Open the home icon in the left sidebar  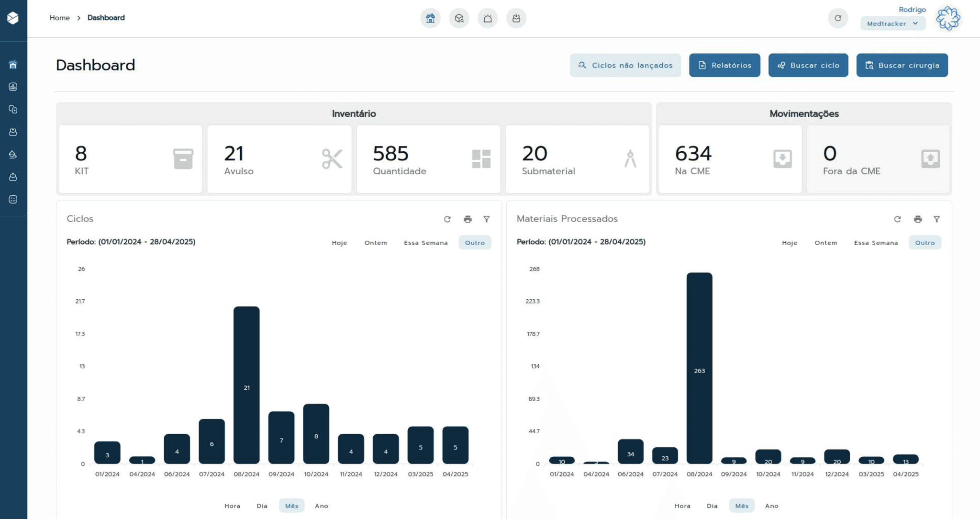13,64
